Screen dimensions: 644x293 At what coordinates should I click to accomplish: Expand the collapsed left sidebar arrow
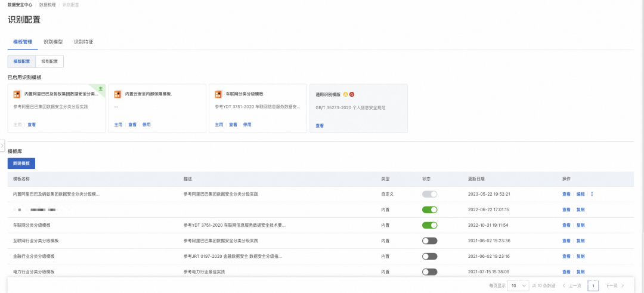coord(2,145)
